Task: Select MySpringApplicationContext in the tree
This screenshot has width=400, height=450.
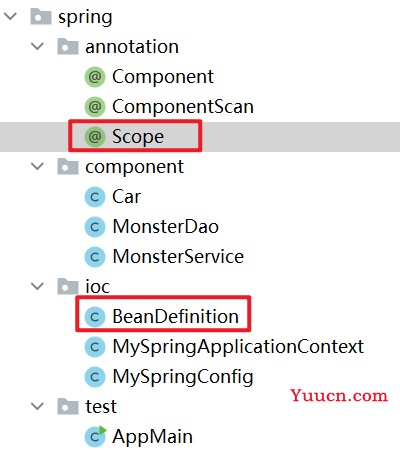Action: tap(238, 347)
